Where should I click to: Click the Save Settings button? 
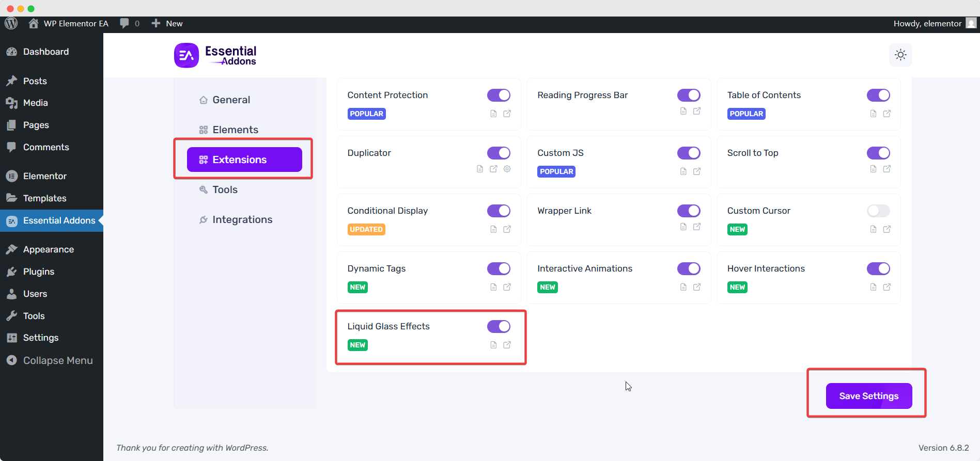869,396
